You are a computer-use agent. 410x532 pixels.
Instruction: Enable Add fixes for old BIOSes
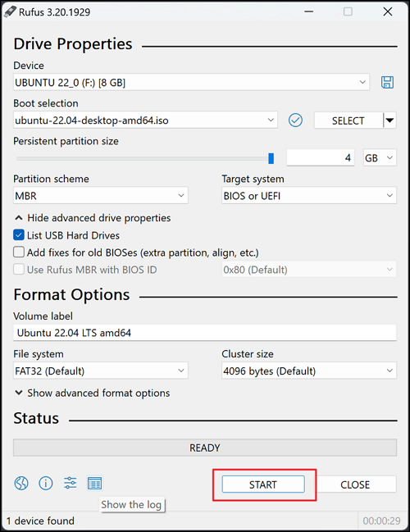pos(19,252)
